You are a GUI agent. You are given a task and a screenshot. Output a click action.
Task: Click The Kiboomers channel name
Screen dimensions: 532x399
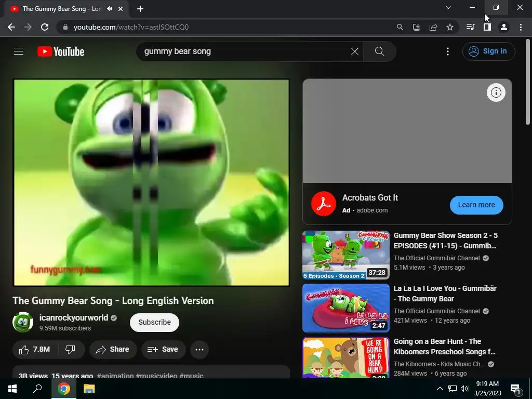pos(439,364)
